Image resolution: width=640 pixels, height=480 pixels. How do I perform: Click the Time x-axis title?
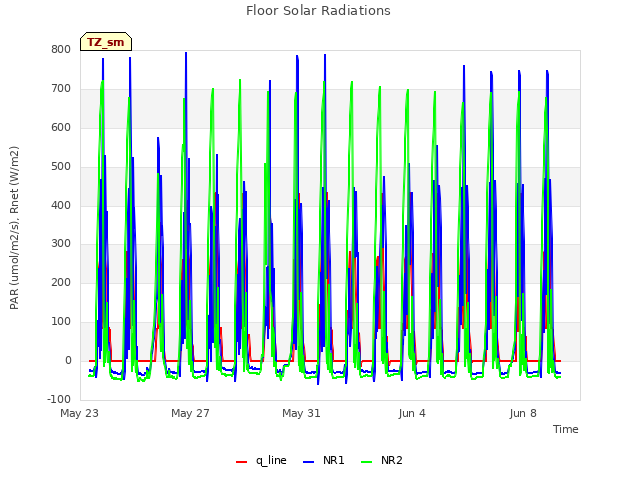pos(566,429)
